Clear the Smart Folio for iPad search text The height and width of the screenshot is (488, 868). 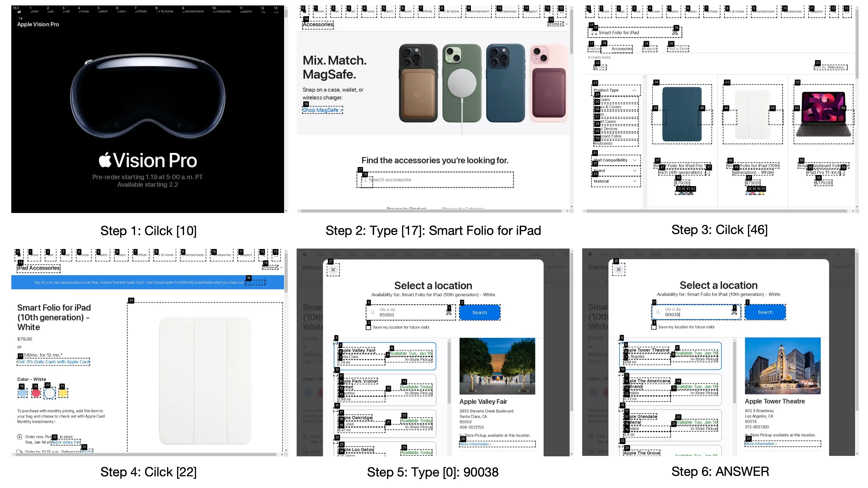point(675,33)
